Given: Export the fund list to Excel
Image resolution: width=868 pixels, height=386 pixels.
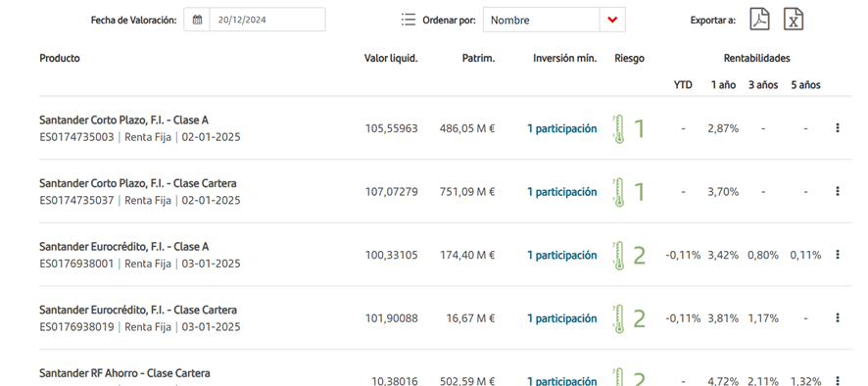Looking at the screenshot, I should click(794, 19).
